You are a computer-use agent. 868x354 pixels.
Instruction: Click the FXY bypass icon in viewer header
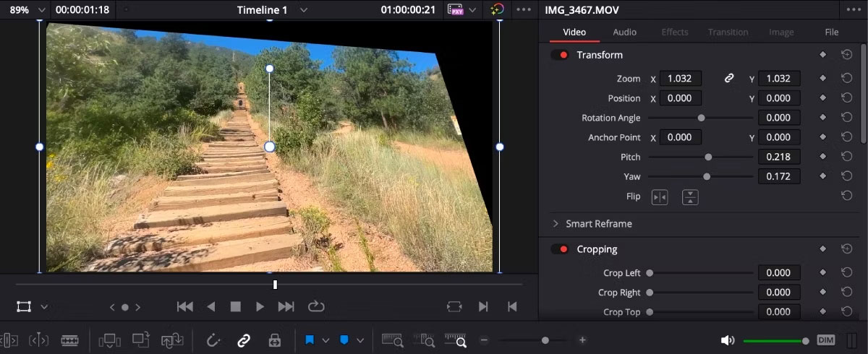[456, 10]
